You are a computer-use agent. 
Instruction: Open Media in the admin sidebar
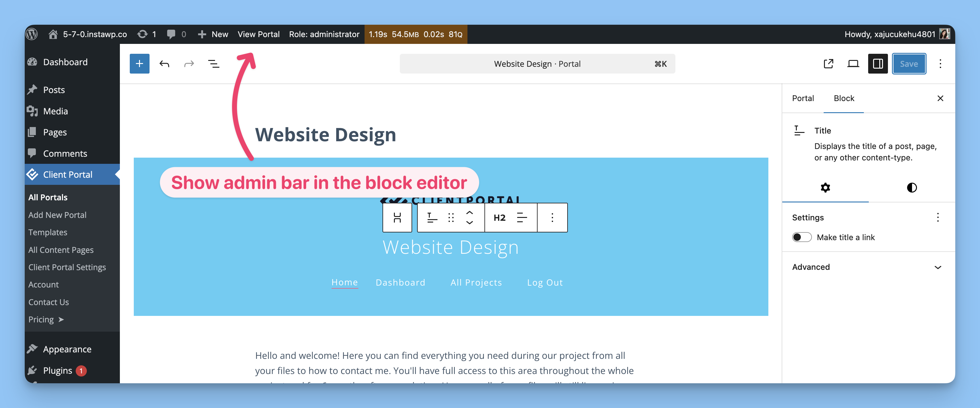tap(72, 111)
